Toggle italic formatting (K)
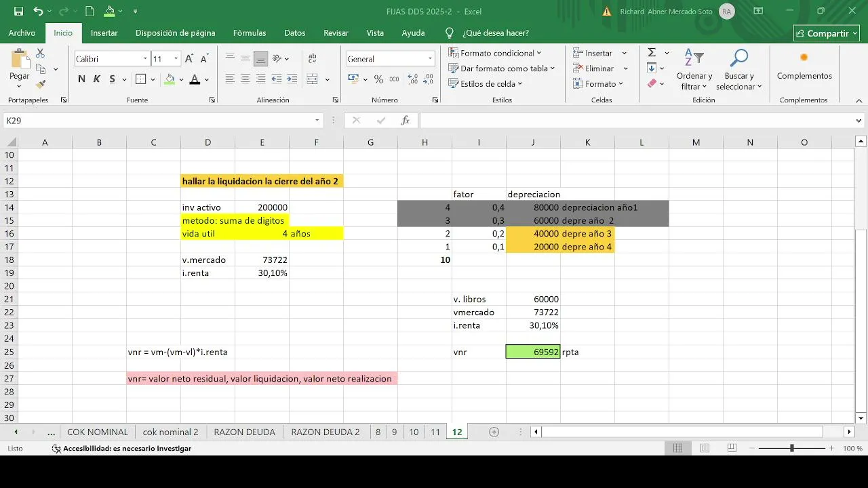 pos(96,79)
